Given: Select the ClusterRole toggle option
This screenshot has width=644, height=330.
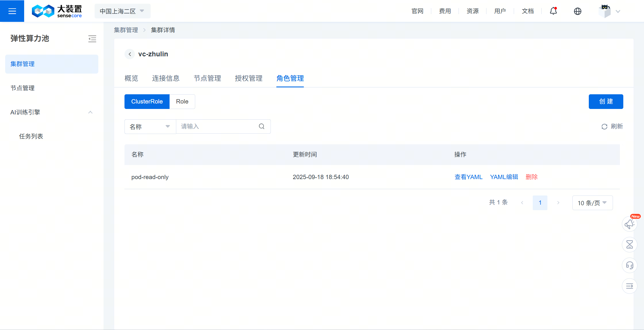Looking at the screenshot, I should click(x=147, y=101).
